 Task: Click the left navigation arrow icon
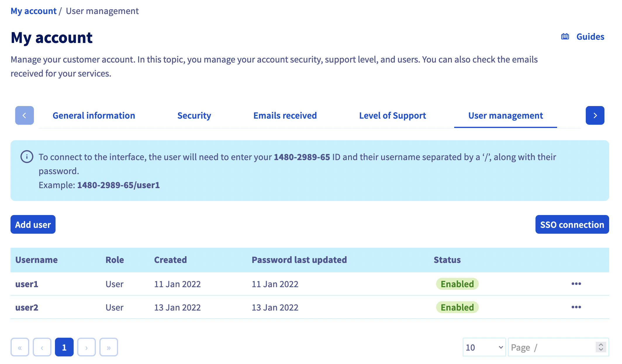click(x=24, y=115)
